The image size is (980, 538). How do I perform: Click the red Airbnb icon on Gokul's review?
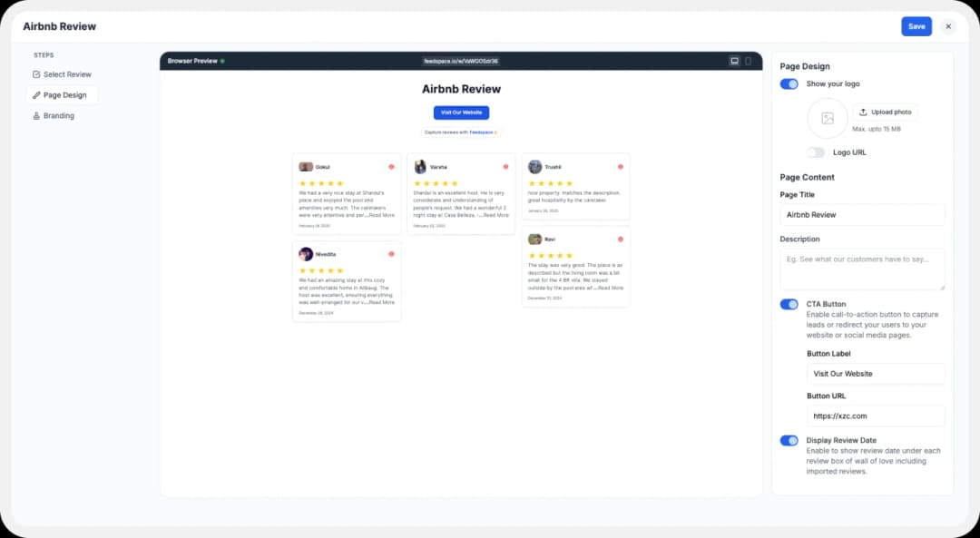[391, 167]
